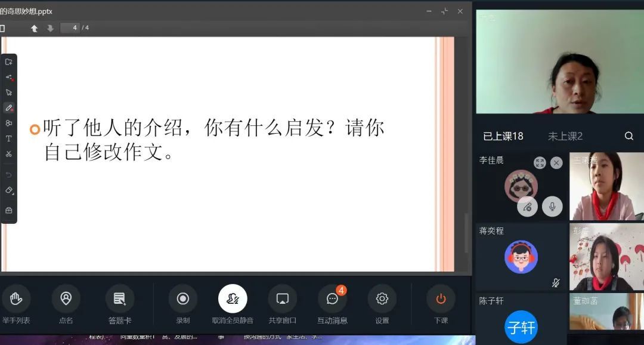The width and height of the screenshot is (644, 345).
Task: Open the 答题卡 answer card
Action: [119, 304]
